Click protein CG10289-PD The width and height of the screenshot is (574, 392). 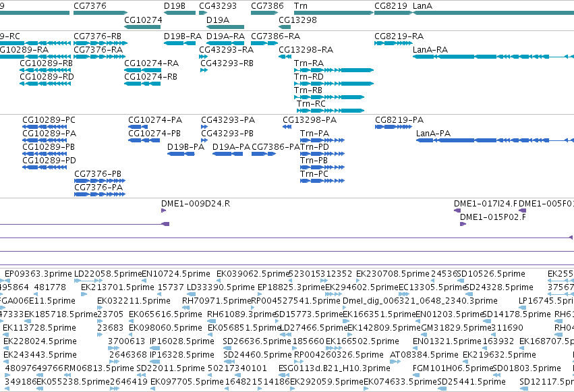coord(49,161)
